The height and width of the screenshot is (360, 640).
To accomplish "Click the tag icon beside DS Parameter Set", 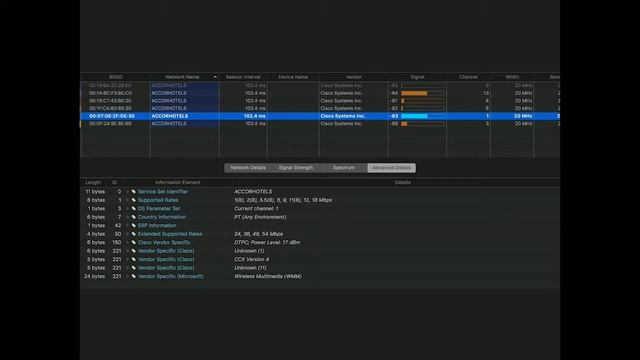I will click(133, 209).
